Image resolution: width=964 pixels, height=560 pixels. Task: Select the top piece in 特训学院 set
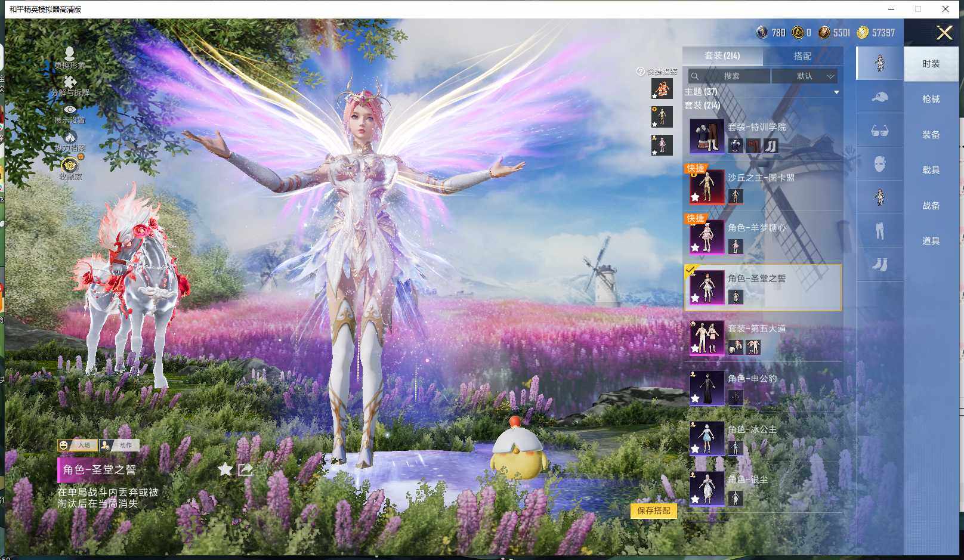(736, 146)
